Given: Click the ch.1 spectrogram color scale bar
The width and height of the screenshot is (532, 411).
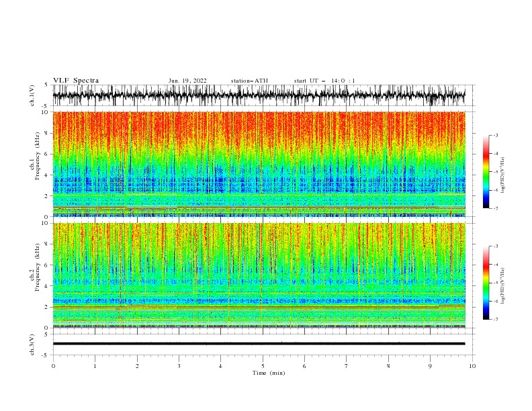Looking at the screenshot, I should (486, 172).
